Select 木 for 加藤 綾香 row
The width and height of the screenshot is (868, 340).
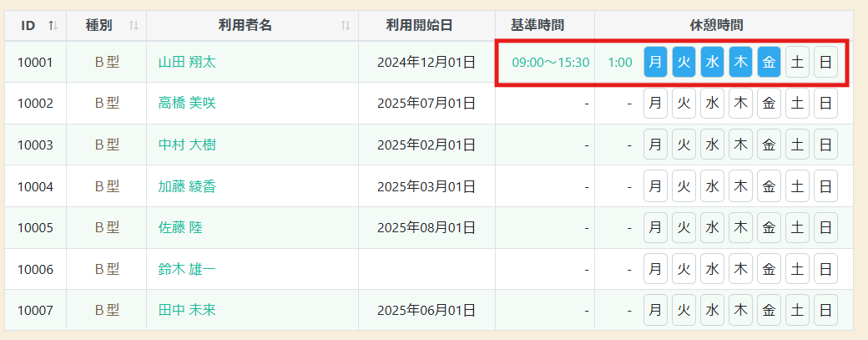point(740,186)
